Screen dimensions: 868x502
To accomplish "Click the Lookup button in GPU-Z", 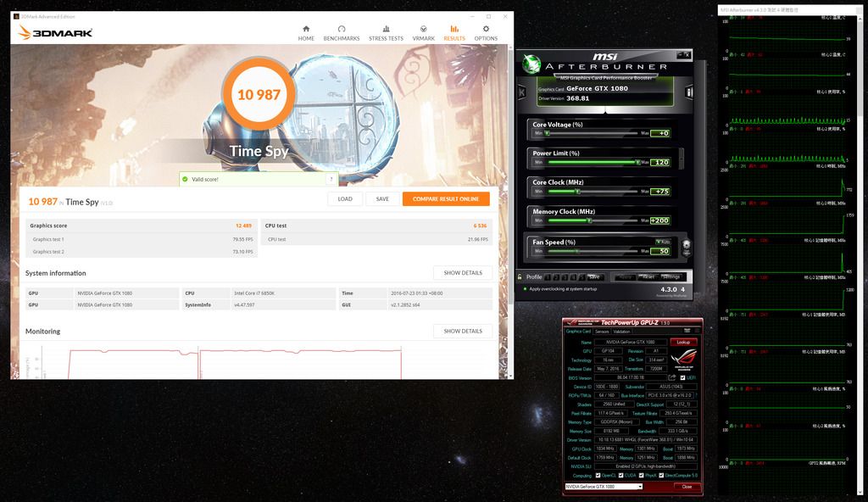I will tap(683, 342).
